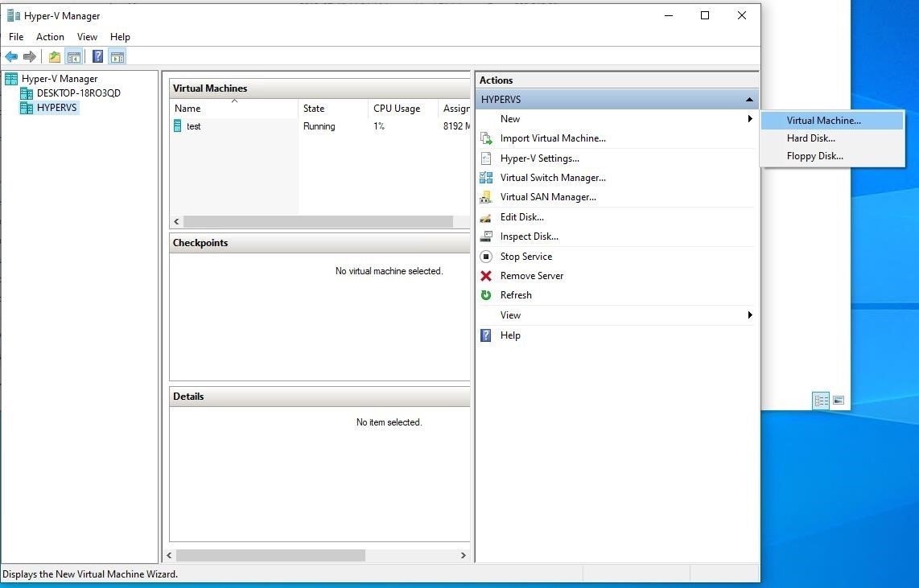Choose Hard Disk from the New submenu

pyautogui.click(x=810, y=138)
